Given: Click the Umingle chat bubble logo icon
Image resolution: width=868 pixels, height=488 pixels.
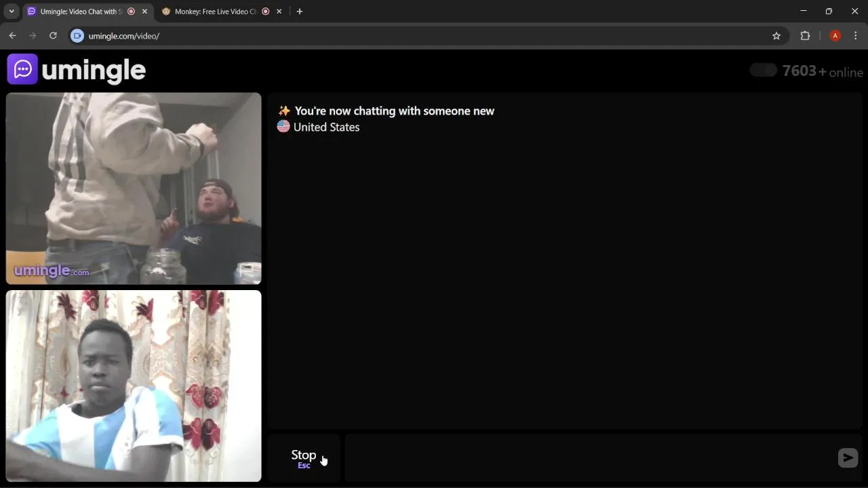Looking at the screenshot, I should tap(22, 69).
